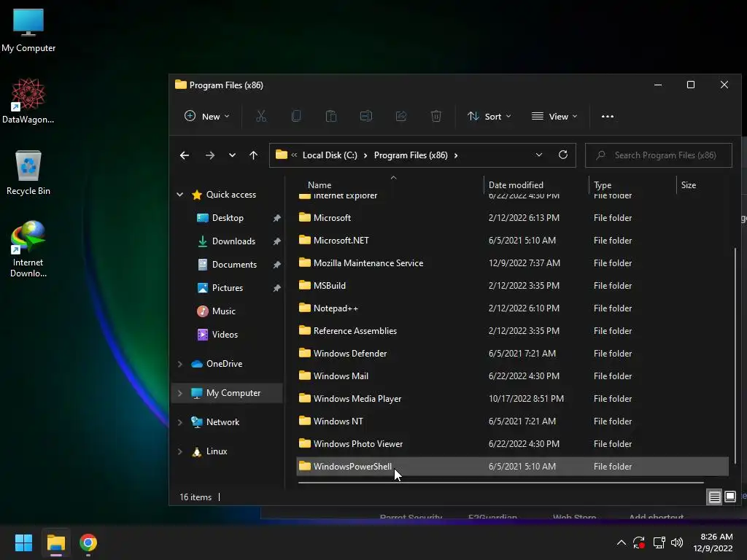Switch to large thumbnails view icon
The width and height of the screenshot is (747, 560).
pos(729,497)
